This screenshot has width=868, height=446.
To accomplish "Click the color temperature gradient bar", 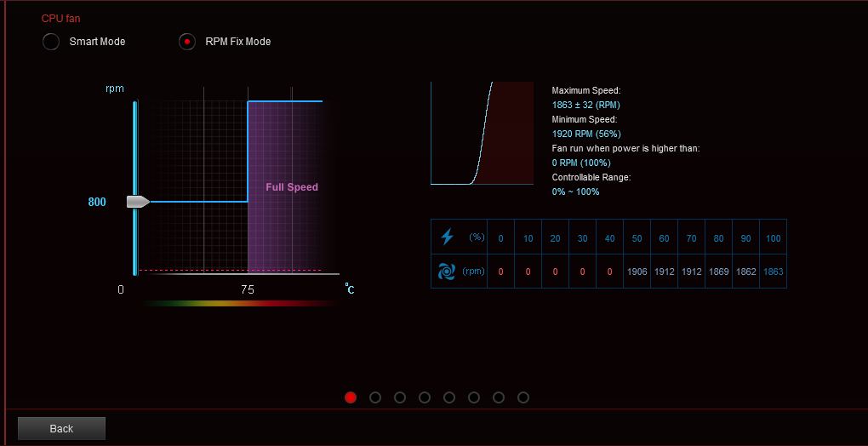I will (x=240, y=303).
